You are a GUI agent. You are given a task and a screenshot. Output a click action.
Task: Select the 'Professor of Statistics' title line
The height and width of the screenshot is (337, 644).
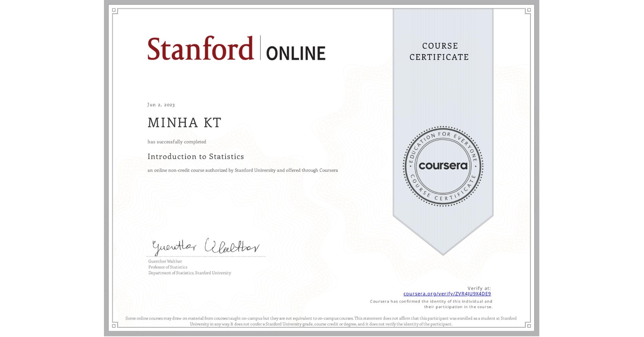[168, 267]
